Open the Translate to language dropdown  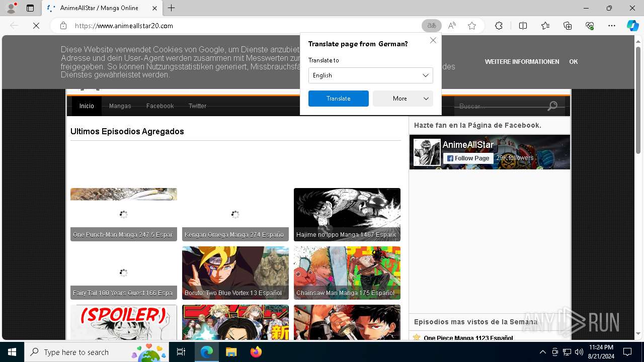[x=370, y=75]
